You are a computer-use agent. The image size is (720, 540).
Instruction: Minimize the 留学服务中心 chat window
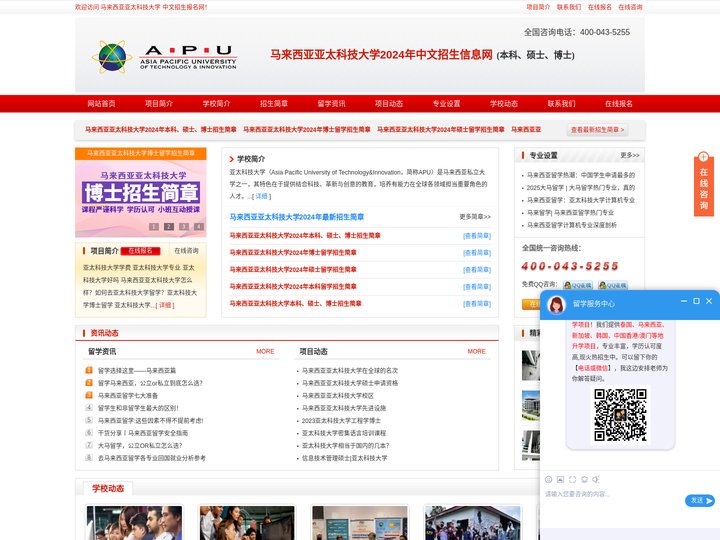684,301
